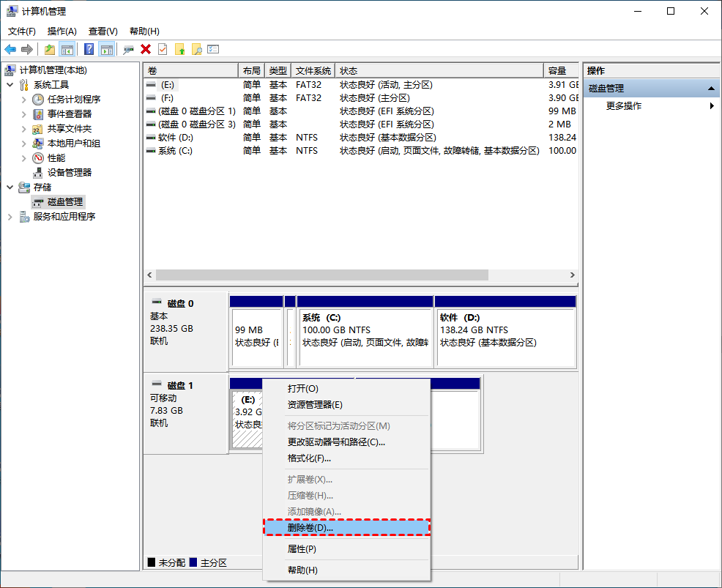Viewport: 722px width, 588px height.
Task: Select 共享文件夹 in the tree
Action: (70, 129)
